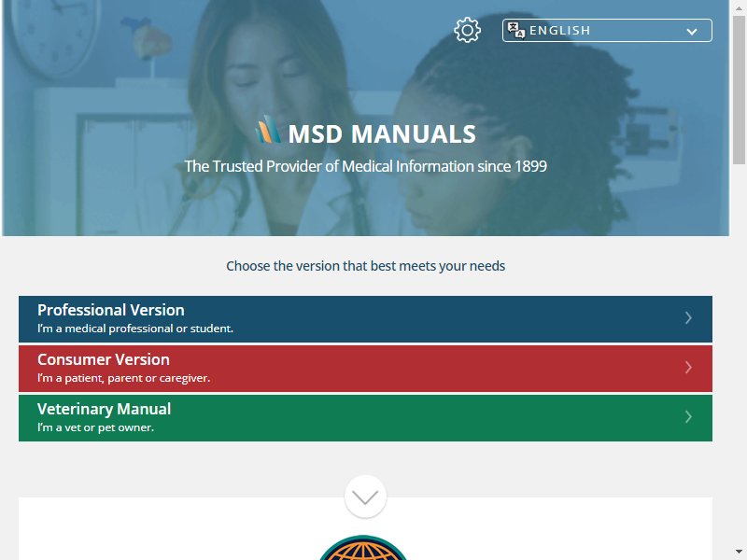Click the scrollbar up arrow

point(739,7)
